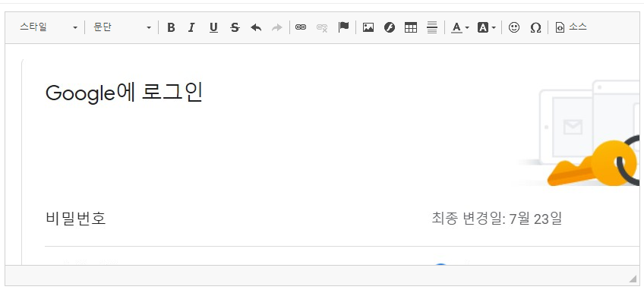Open the 스타일 styles dropdown

pyautogui.click(x=49, y=27)
